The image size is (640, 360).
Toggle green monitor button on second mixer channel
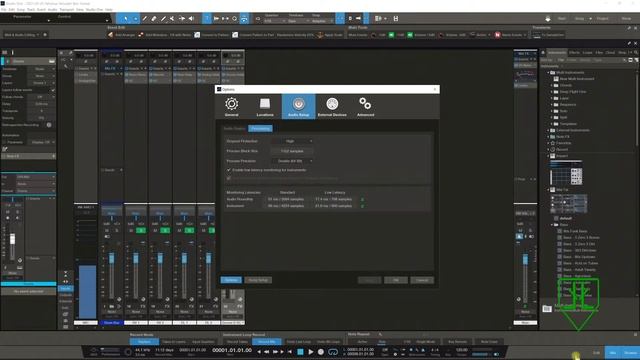click(x=141, y=231)
